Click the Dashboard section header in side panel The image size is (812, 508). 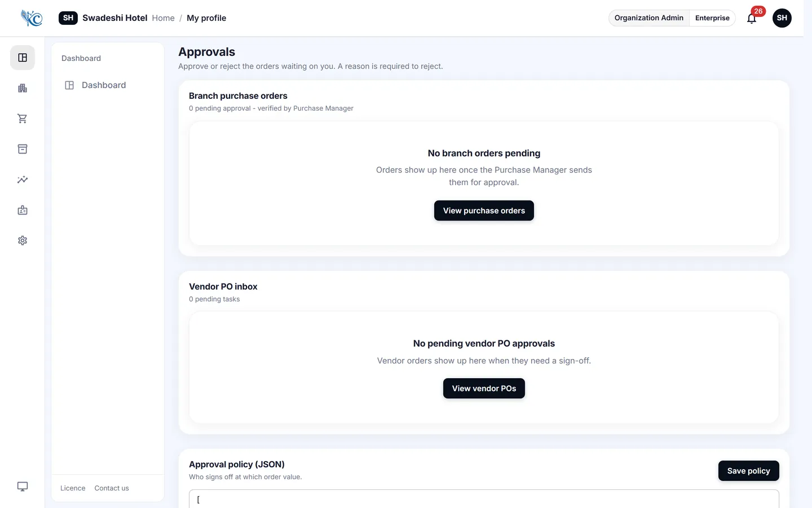click(81, 58)
